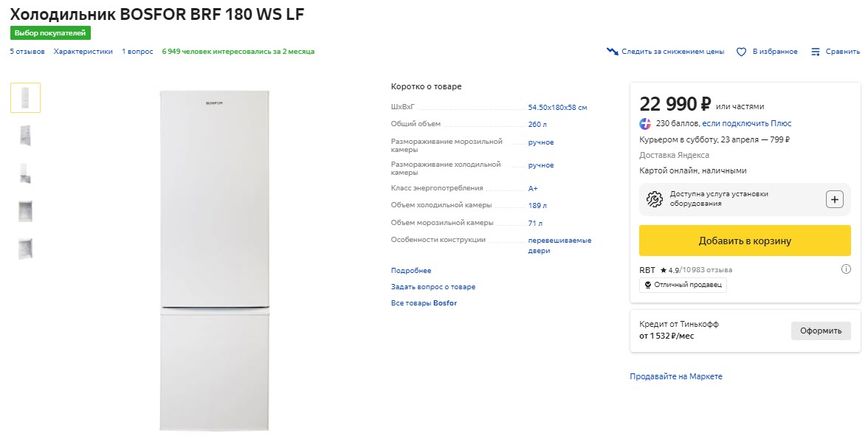868x439 pixels.
Task: Click the star rating of RBT seller
Action: click(664, 270)
